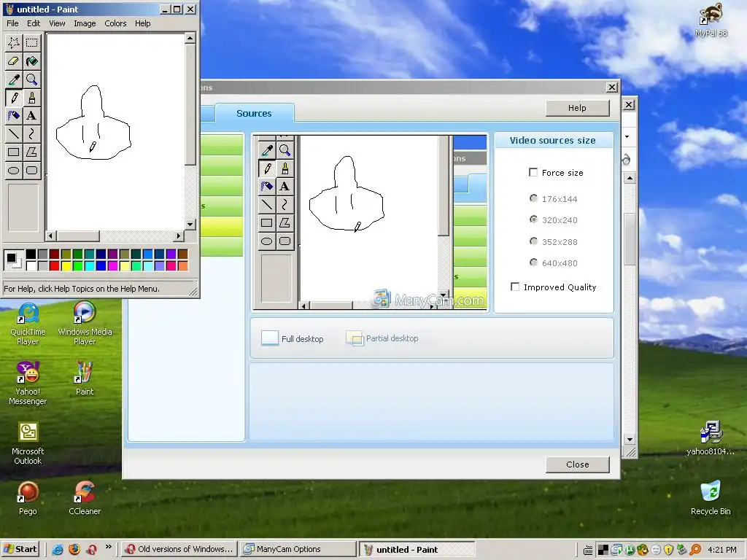Image resolution: width=747 pixels, height=560 pixels.
Task: Select the Polygon shape tool
Action: coord(32,152)
